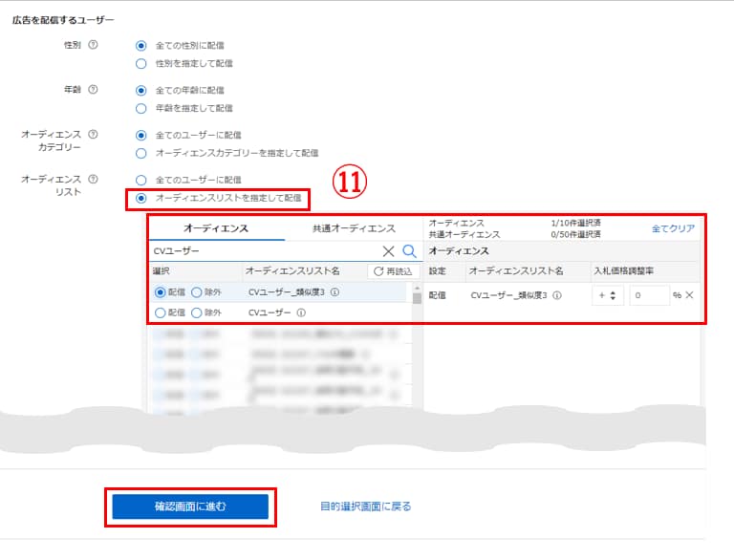
Task: Click the 再読込 reload button
Action: tap(393, 271)
